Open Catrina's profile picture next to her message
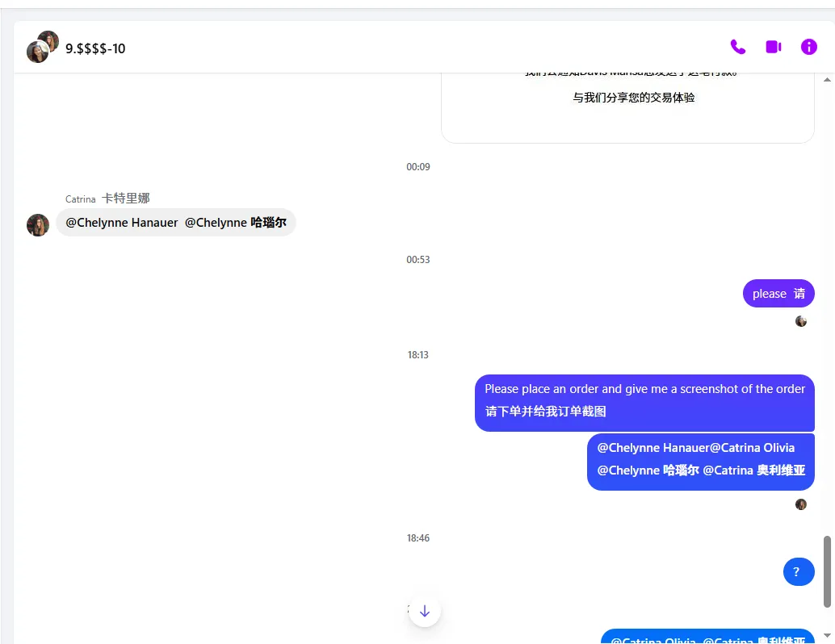Viewport: 835px width, 644px height. click(x=37, y=224)
